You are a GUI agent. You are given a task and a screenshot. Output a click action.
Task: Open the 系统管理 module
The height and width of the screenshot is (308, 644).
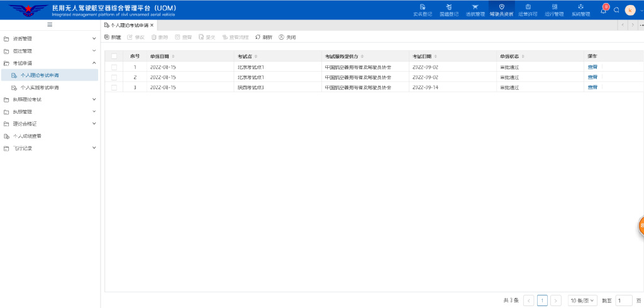(x=580, y=10)
